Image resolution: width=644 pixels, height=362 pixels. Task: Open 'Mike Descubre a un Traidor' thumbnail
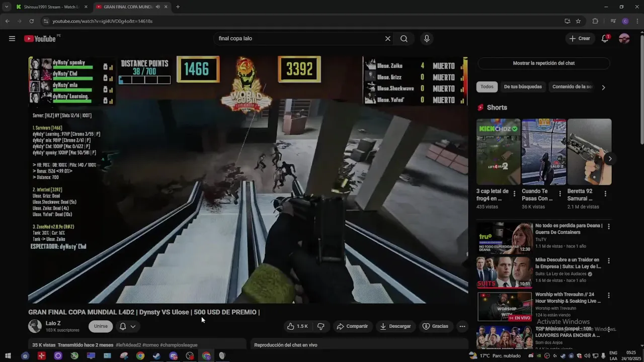[x=505, y=272]
